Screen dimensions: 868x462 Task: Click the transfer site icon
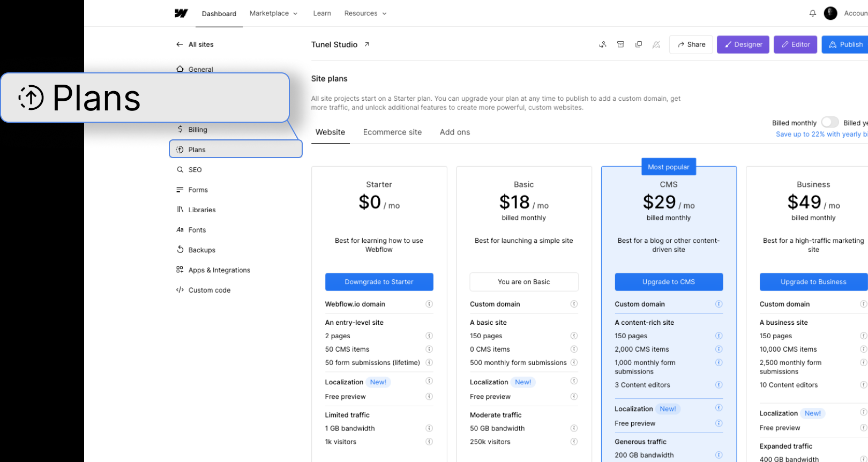pos(603,44)
